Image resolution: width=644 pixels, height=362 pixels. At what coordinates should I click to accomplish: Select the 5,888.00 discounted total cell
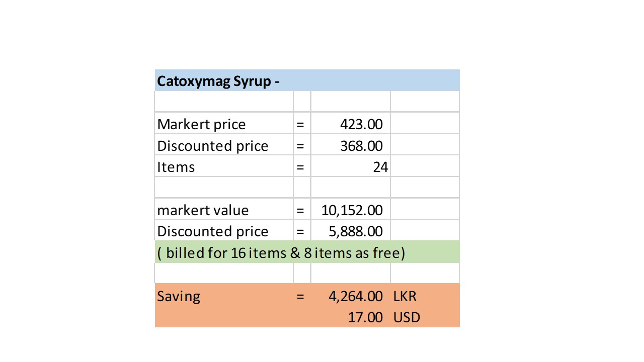350,231
